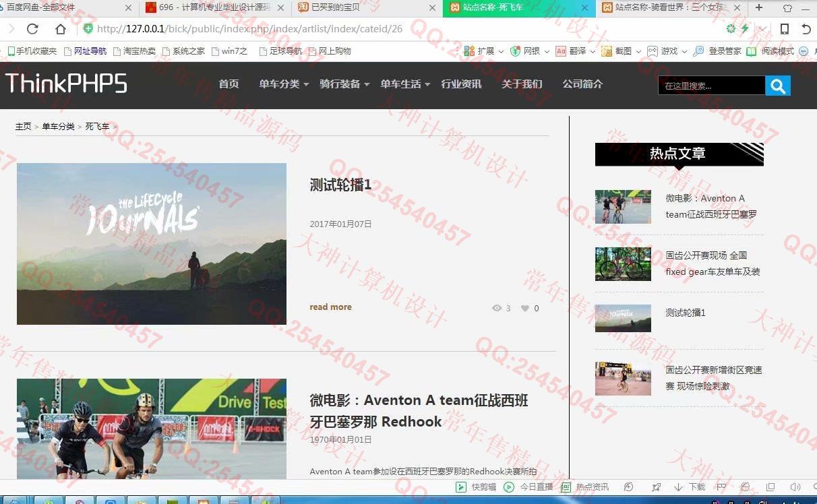Open the article title 测试轮播1

click(340, 185)
